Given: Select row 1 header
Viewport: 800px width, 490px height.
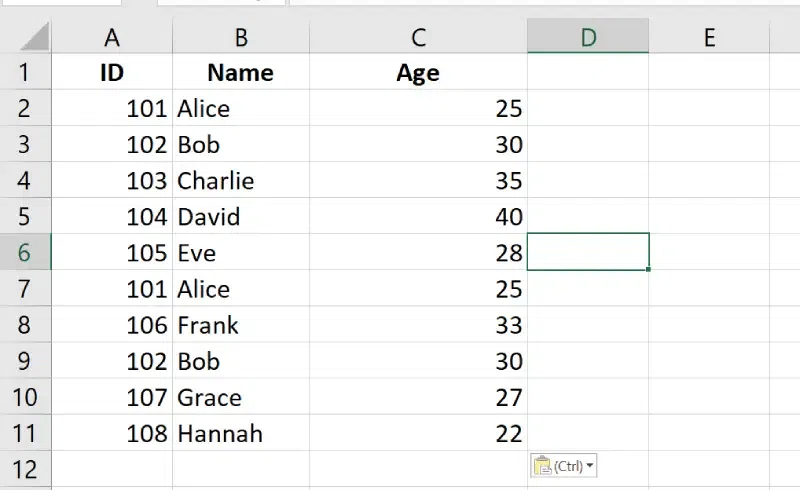Looking at the screenshot, I should click(25, 73).
